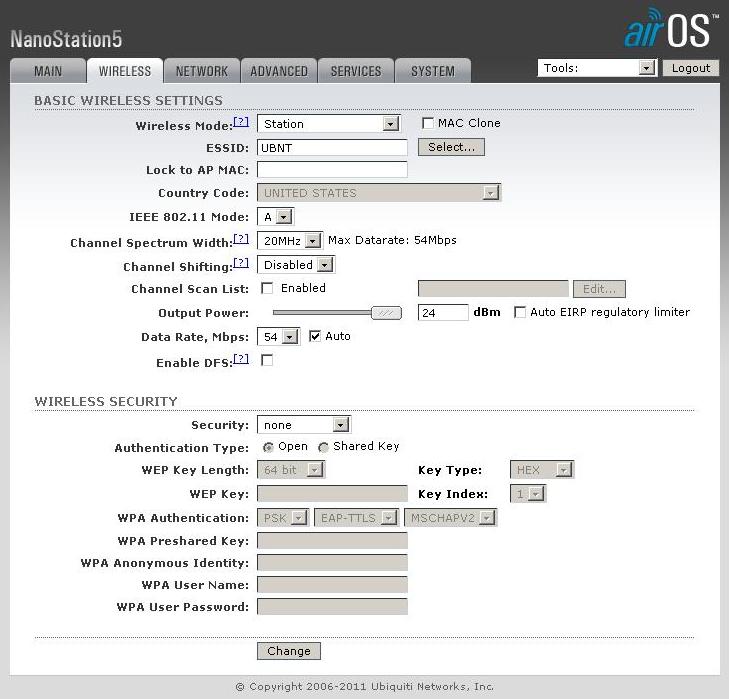Screen dimensions: 729x699
Task: Open the Country Code dropdown
Action: coord(378,193)
